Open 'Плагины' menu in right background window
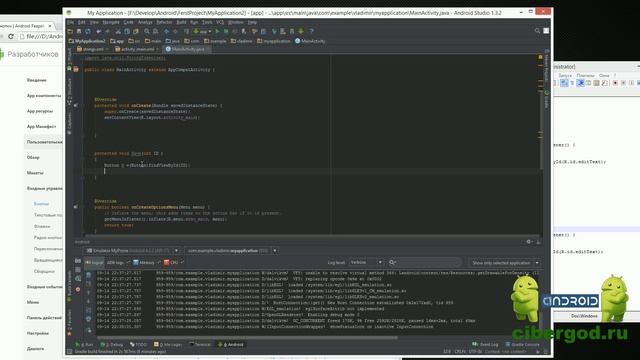Image resolution: width=640 pixels, height=360 pixels. (x=585, y=76)
